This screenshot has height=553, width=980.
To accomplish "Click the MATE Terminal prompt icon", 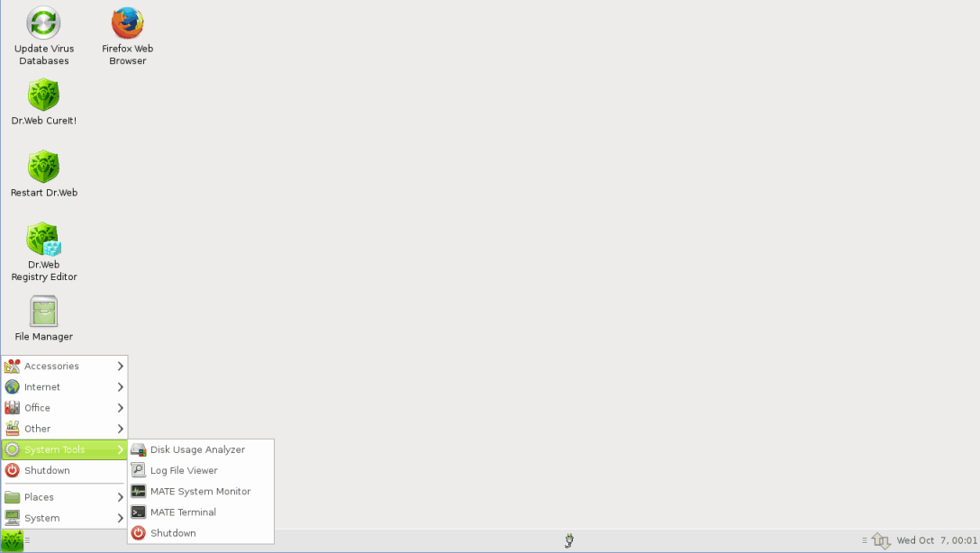I will pos(138,512).
